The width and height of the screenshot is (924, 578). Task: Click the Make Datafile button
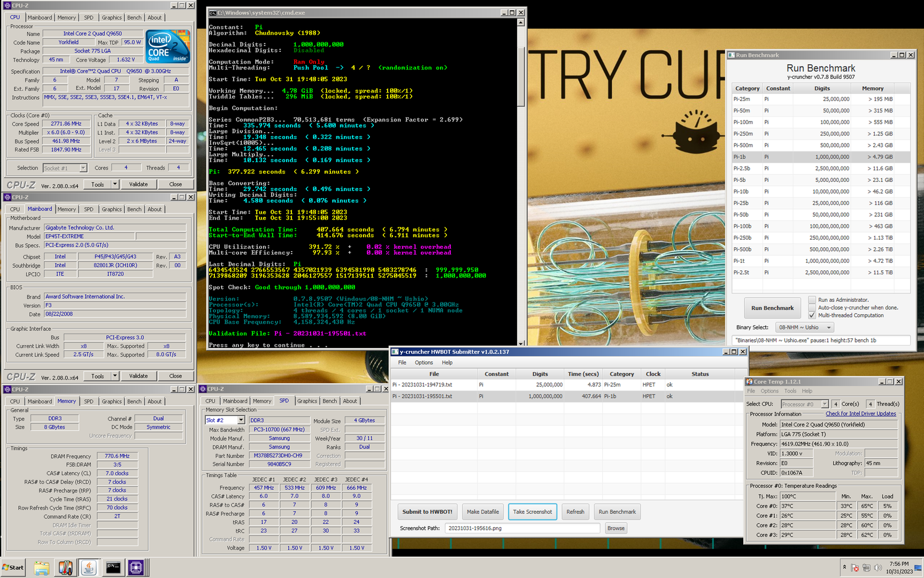[x=483, y=512]
